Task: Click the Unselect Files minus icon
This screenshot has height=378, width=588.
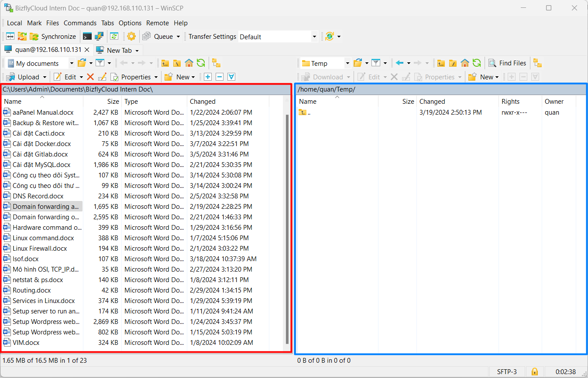Action: pos(220,77)
